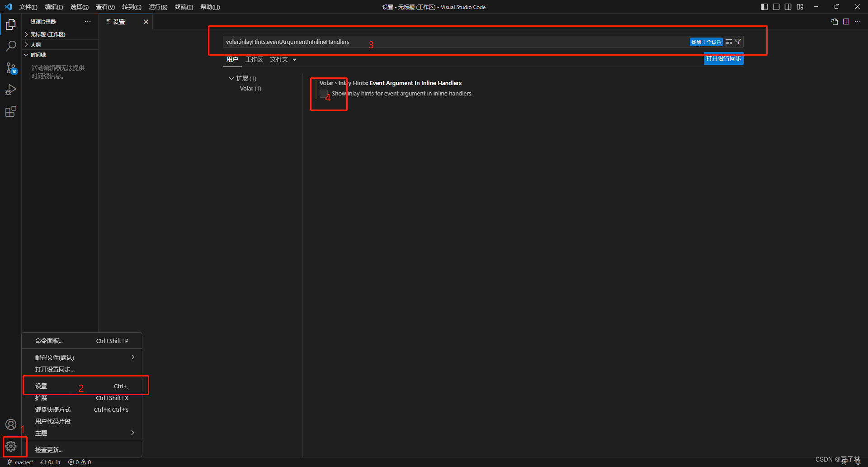Toggle Event Argument In Inline Handlers checkbox
Viewport: 868px width, 467px height.
pos(324,94)
